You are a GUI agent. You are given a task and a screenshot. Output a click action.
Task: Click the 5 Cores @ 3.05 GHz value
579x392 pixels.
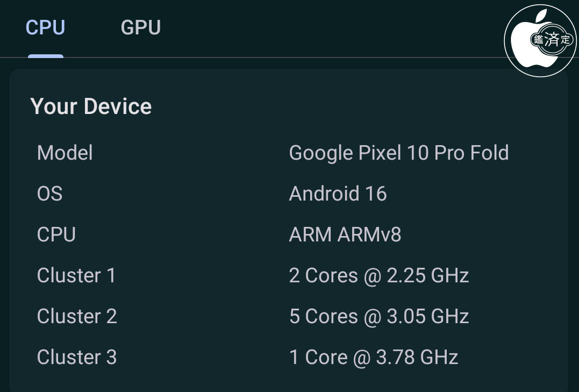[378, 316]
